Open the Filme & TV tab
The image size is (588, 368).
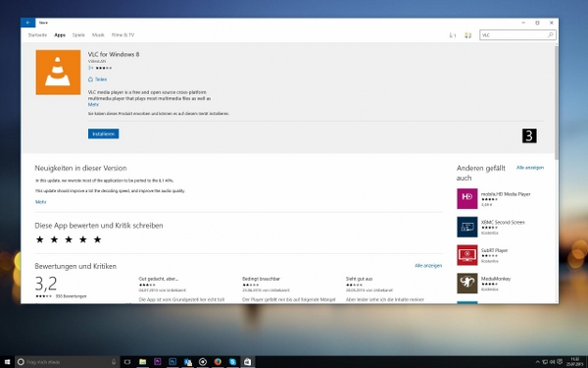click(x=122, y=35)
